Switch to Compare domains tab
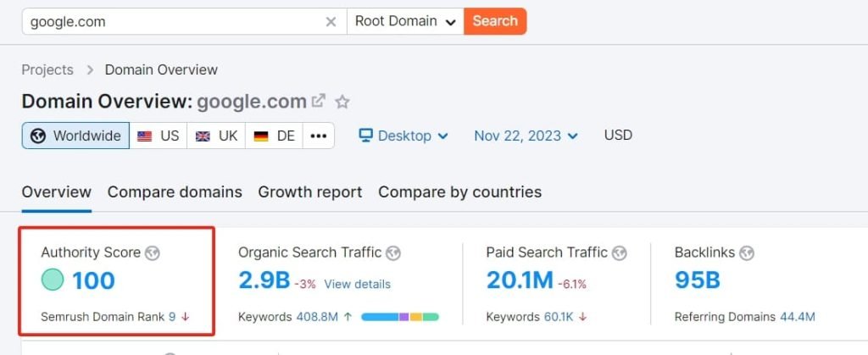 175,192
